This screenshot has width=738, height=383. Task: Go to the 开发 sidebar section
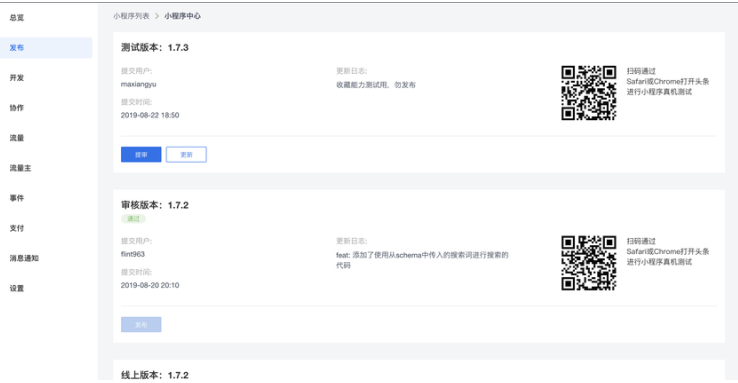pyautogui.click(x=17, y=78)
